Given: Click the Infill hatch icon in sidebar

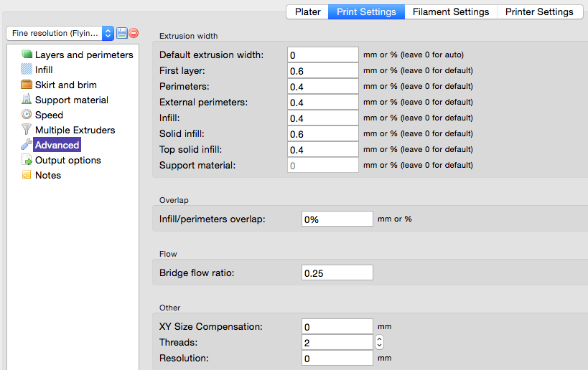Looking at the screenshot, I should 27,70.
